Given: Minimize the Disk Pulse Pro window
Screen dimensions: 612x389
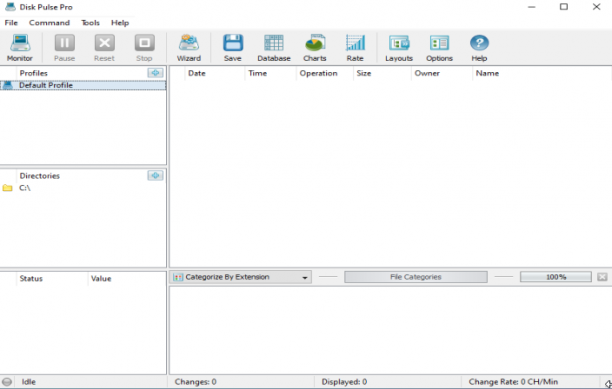Looking at the screenshot, I should (x=532, y=7).
